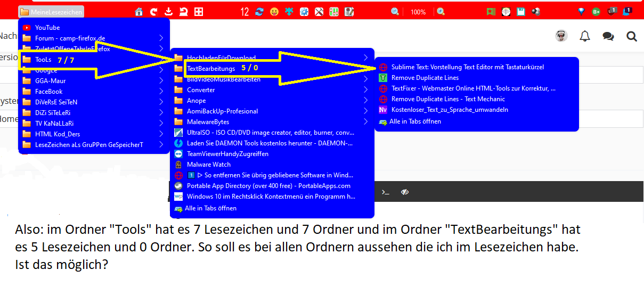Open the TV KaNaLLaRi folder
This screenshot has height=286, width=644.
point(94,124)
